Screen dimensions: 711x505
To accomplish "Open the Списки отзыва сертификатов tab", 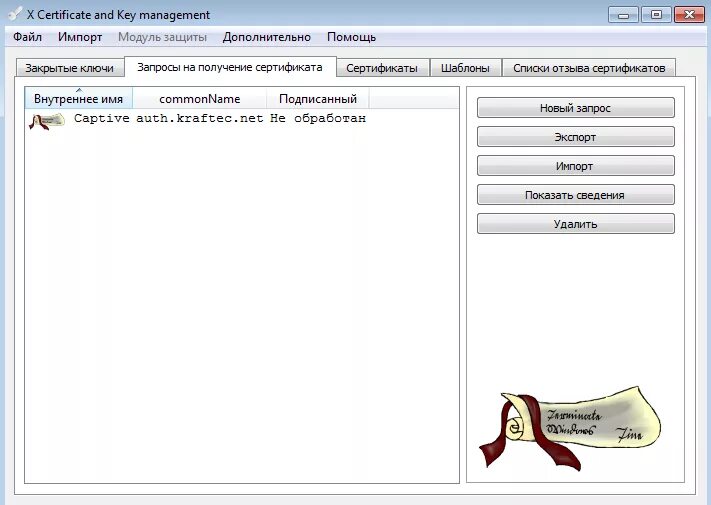I will pos(589,68).
